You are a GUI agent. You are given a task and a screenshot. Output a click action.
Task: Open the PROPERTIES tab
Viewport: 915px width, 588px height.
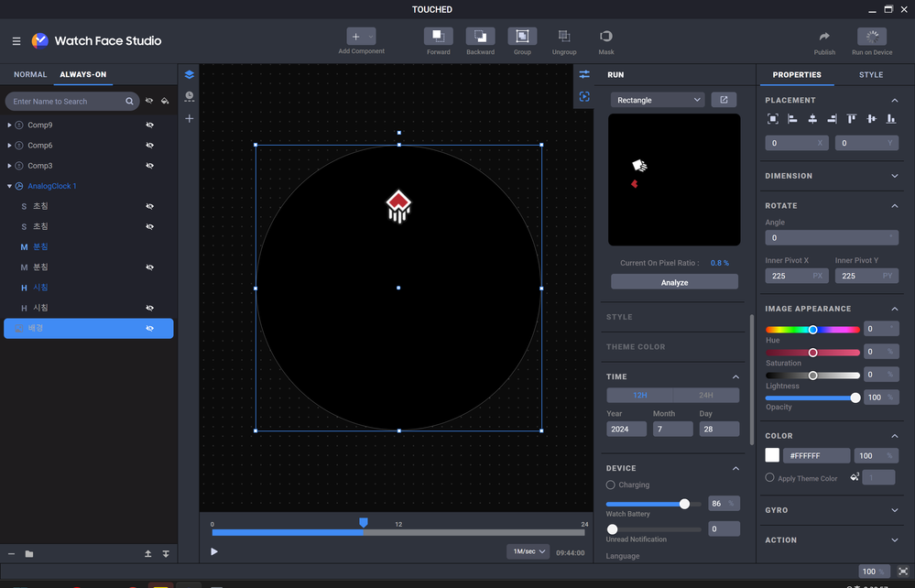tap(797, 75)
